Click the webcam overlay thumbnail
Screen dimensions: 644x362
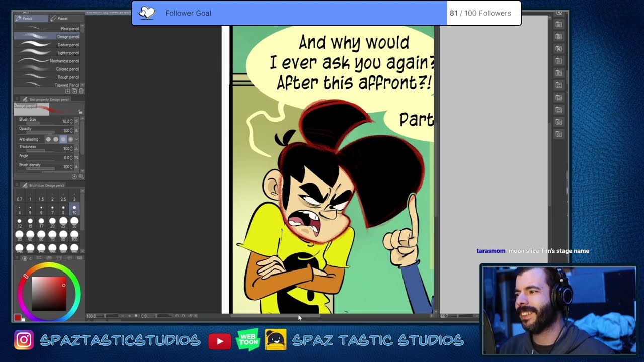pos(559,310)
